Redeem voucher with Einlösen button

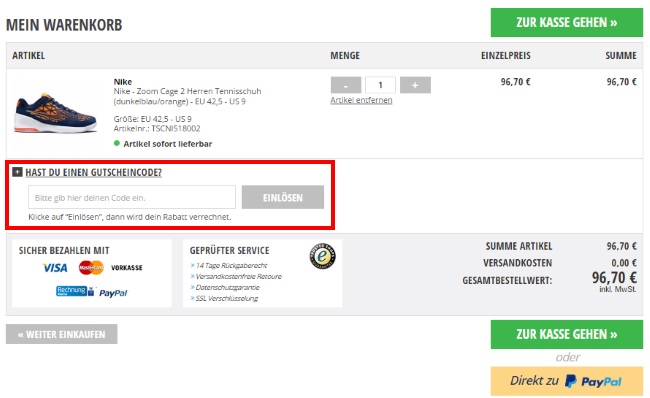tap(283, 197)
